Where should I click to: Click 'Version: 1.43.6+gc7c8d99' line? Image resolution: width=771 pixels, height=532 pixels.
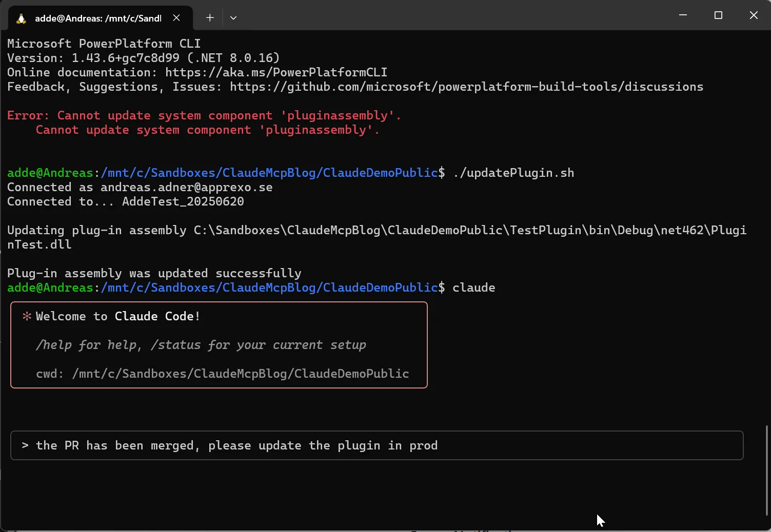144,58
